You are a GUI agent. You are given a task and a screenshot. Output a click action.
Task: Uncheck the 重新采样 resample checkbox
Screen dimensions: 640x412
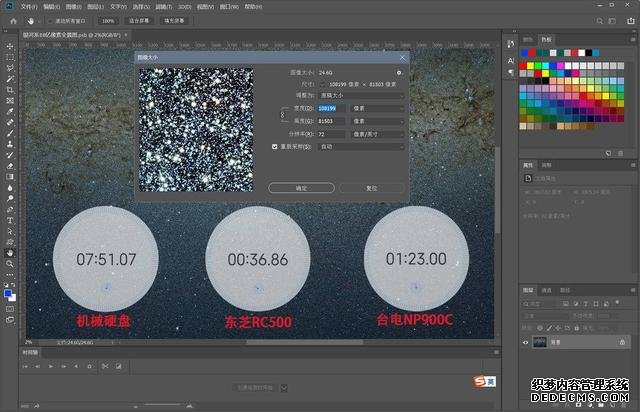click(x=275, y=147)
